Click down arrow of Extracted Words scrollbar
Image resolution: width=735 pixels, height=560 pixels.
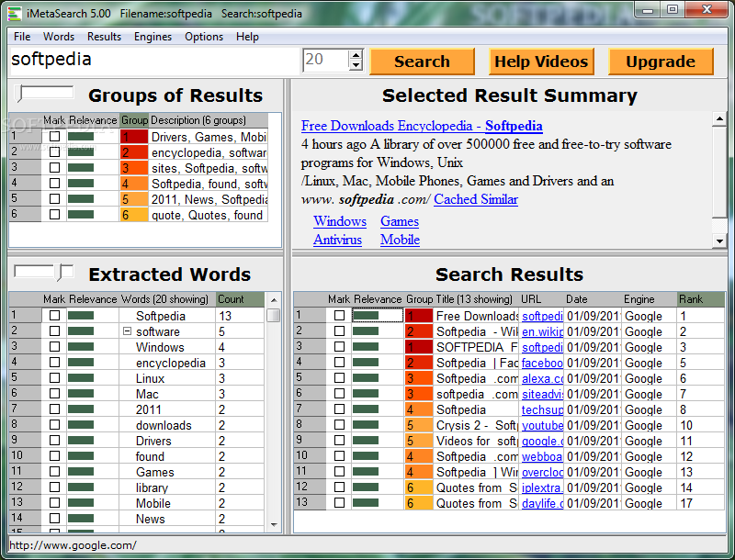(274, 525)
